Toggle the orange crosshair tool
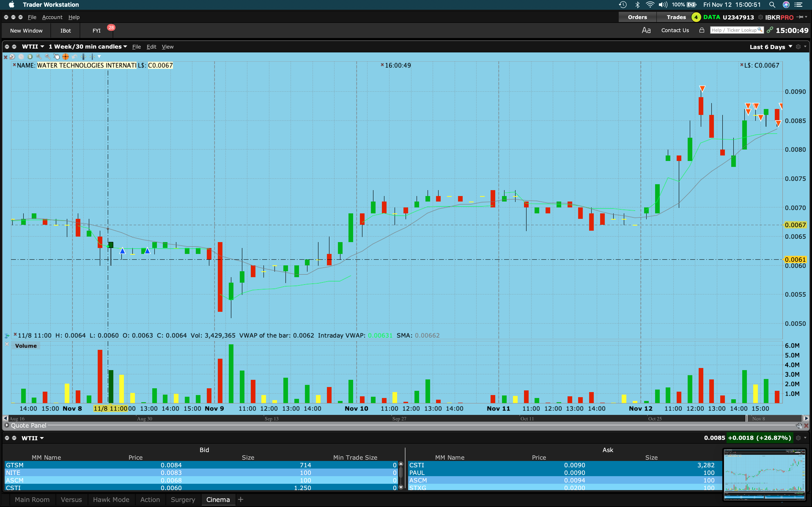Screen dimensions: 812x507 point(65,57)
